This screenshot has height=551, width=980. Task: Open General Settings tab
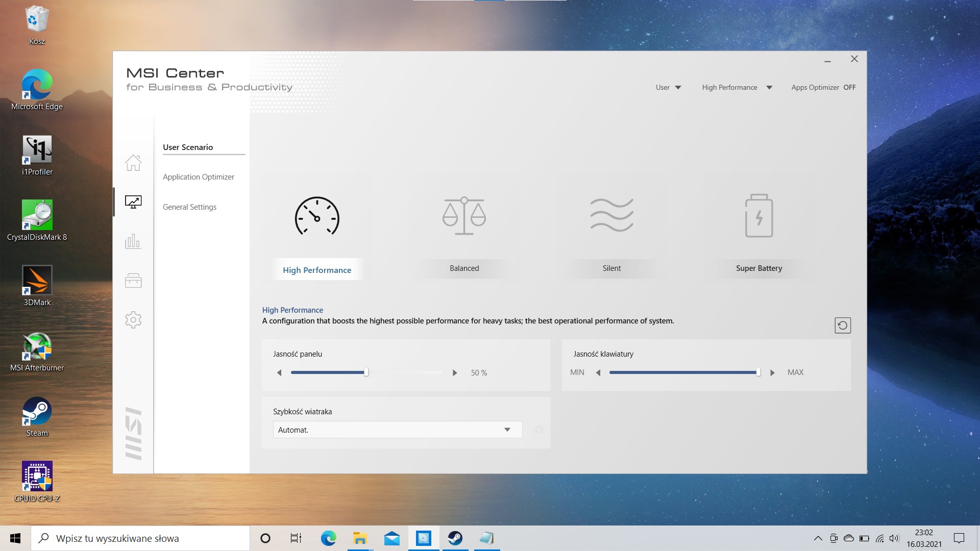coord(189,207)
